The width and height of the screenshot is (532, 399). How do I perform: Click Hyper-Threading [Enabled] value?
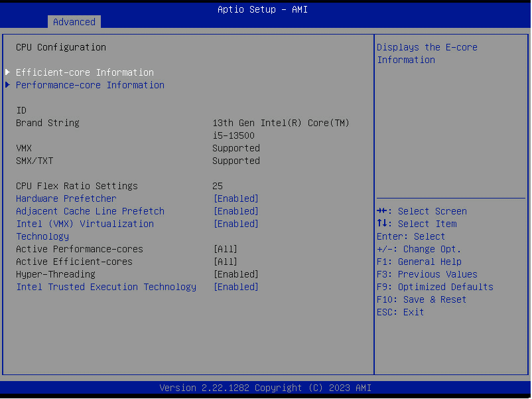pyautogui.click(x=235, y=274)
